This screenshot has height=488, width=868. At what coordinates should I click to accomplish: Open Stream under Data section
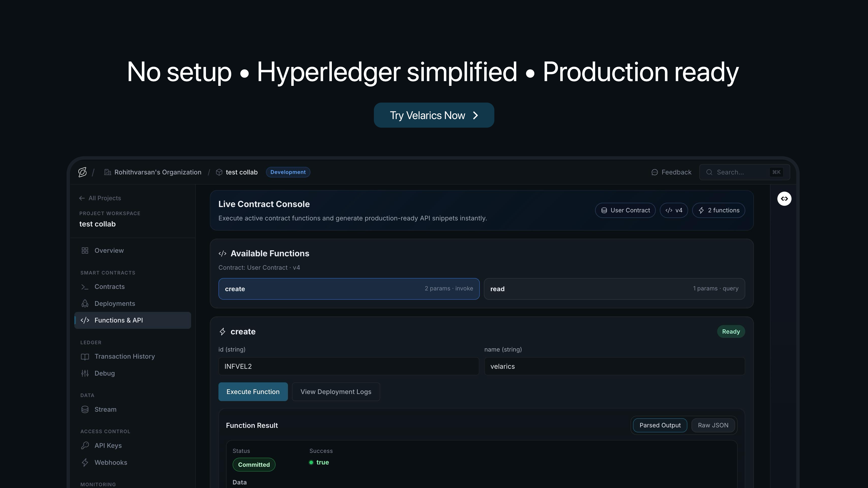pyautogui.click(x=105, y=410)
